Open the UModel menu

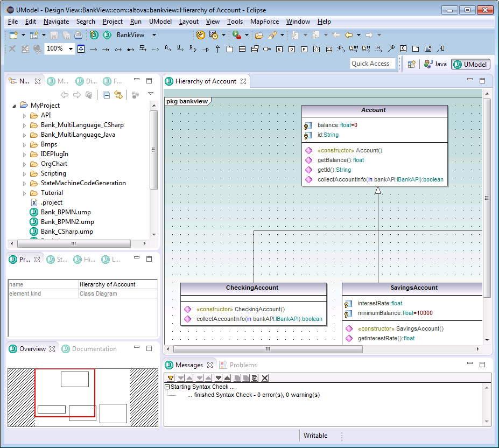click(x=160, y=22)
